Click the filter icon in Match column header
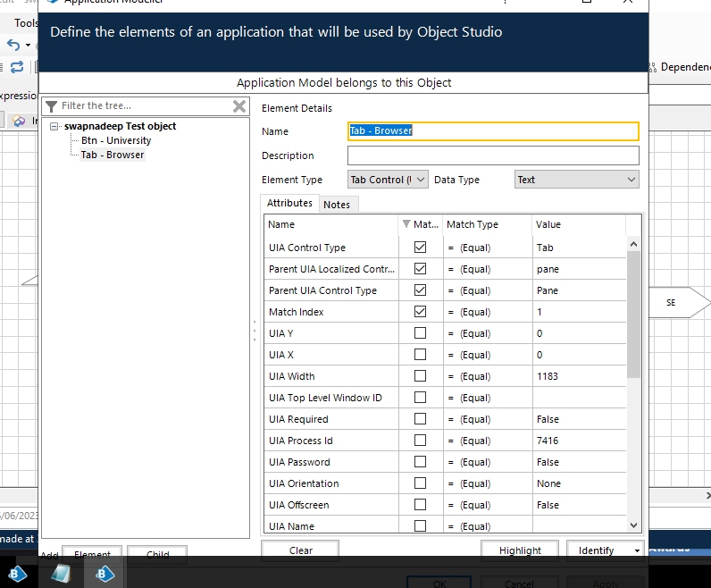 pyautogui.click(x=407, y=225)
